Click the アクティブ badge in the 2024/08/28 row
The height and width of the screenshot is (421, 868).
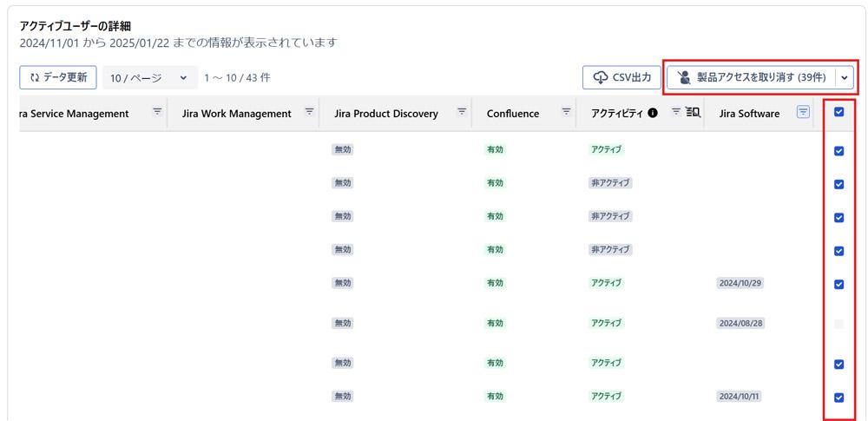606,323
